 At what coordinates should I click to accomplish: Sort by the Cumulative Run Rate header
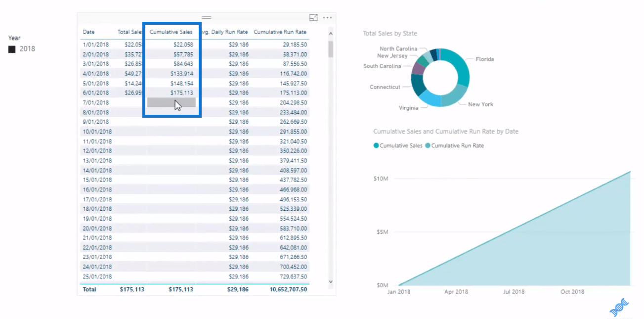click(x=280, y=32)
